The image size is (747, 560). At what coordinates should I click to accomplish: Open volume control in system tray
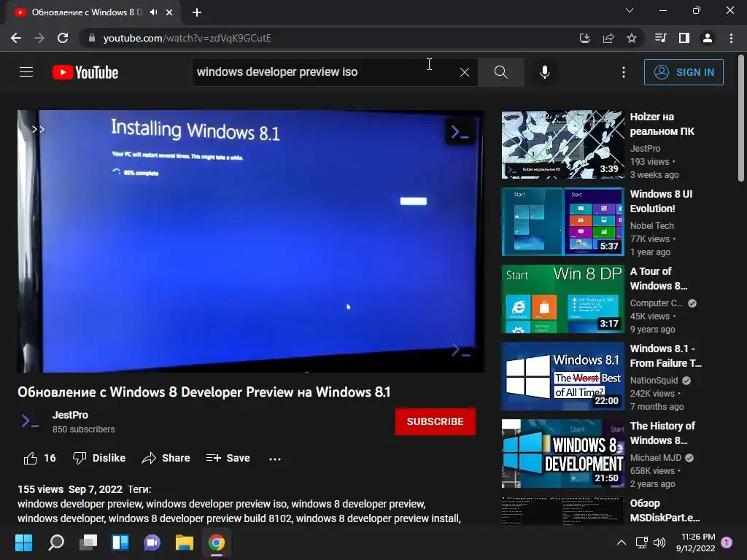click(659, 542)
